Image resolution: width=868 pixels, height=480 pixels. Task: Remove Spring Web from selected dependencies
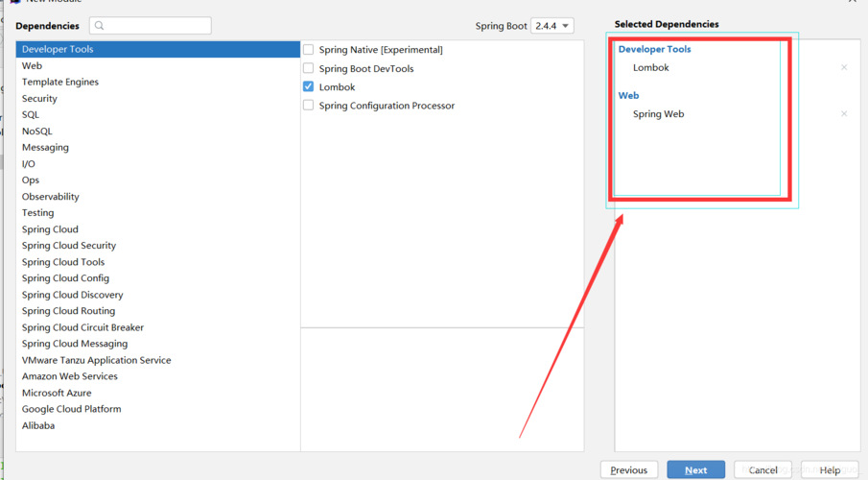844,114
